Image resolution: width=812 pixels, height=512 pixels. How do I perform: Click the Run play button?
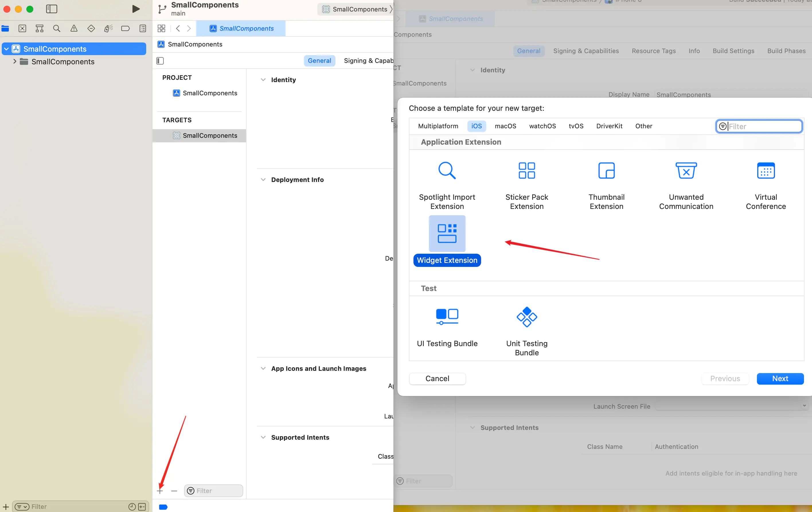[x=136, y=9]
